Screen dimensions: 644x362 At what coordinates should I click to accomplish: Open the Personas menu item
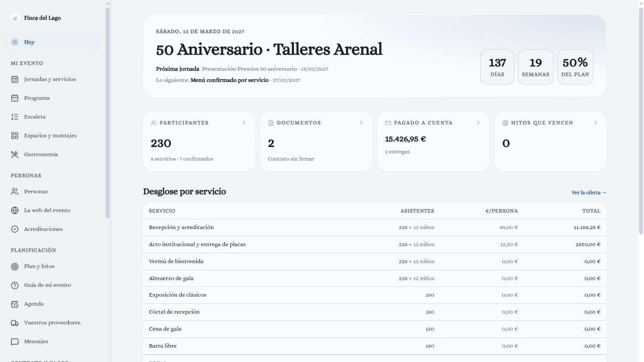(x=52, y=192)
